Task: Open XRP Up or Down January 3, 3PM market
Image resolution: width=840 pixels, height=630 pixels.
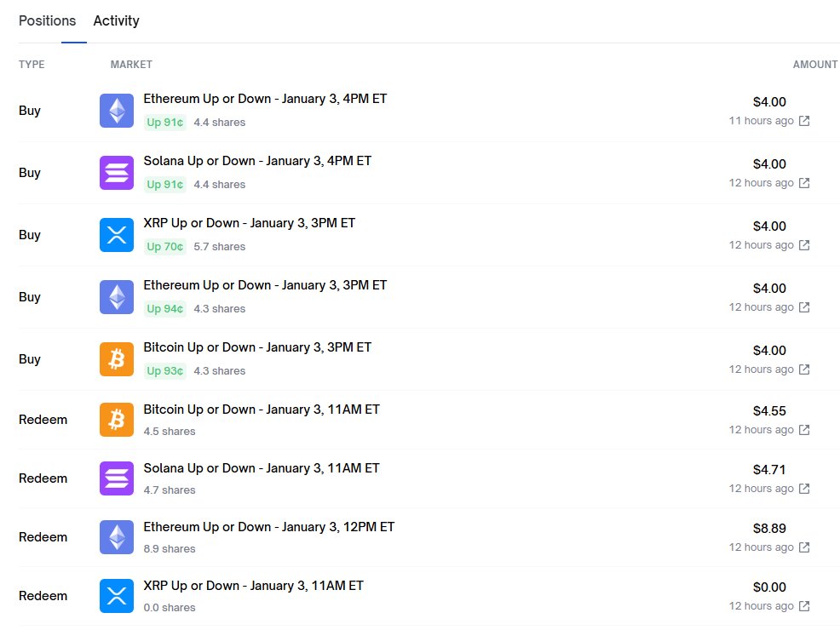Action: (x=249, y=223)
